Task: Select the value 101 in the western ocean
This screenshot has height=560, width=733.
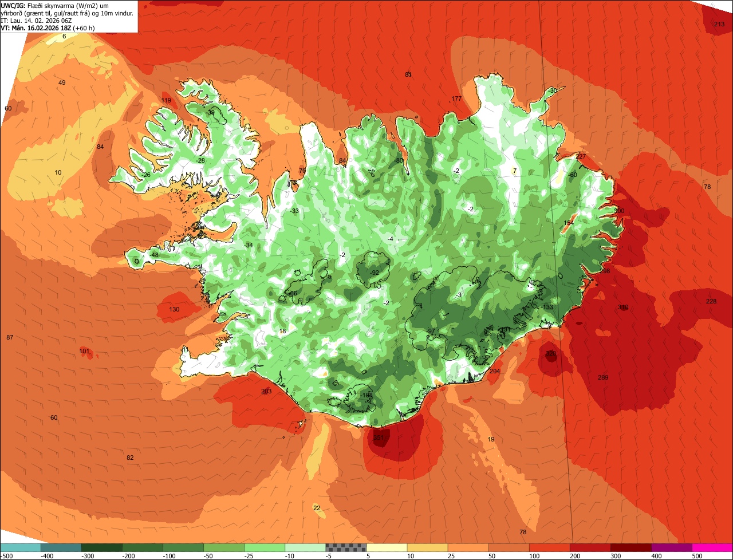Action: 84,351
